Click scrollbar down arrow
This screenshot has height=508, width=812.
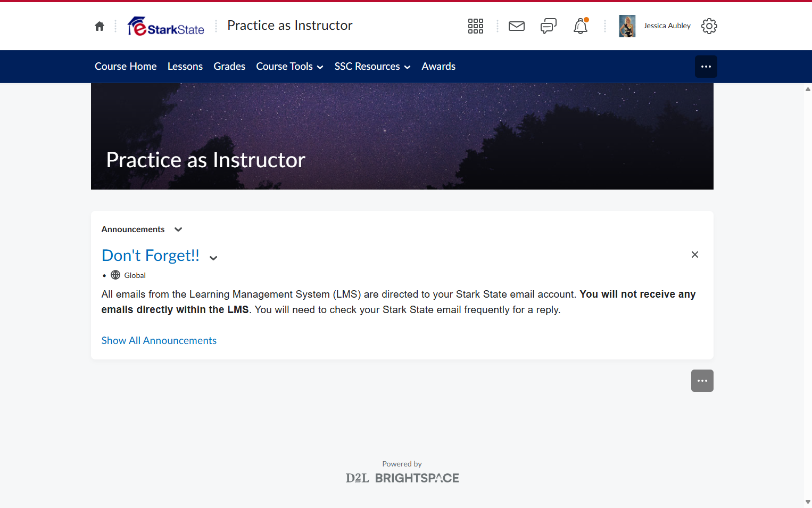(808, 502)
